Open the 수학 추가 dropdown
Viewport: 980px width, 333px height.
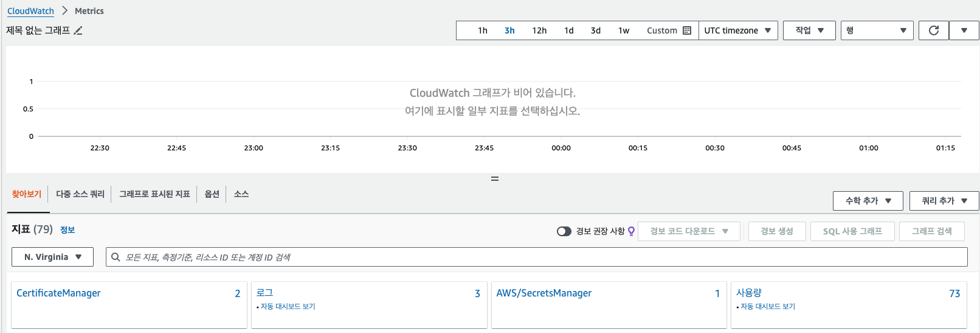coord(868,201)
